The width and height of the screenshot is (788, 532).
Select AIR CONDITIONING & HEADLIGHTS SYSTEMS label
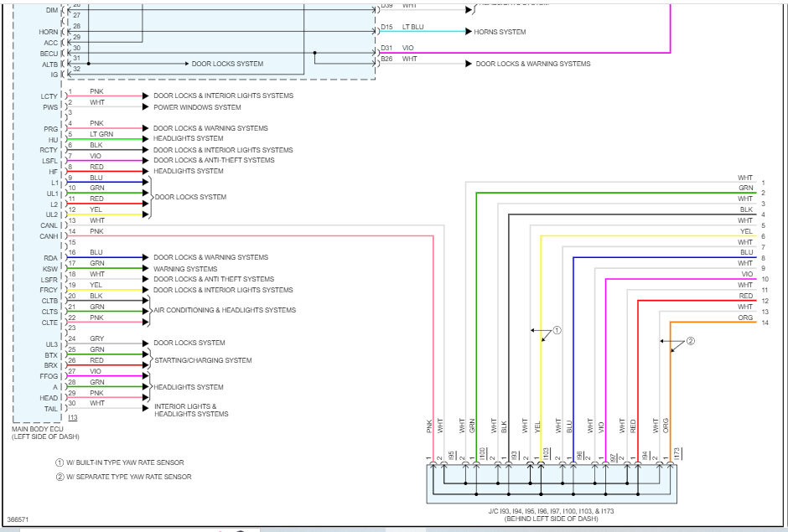click(x=225, y=310)
